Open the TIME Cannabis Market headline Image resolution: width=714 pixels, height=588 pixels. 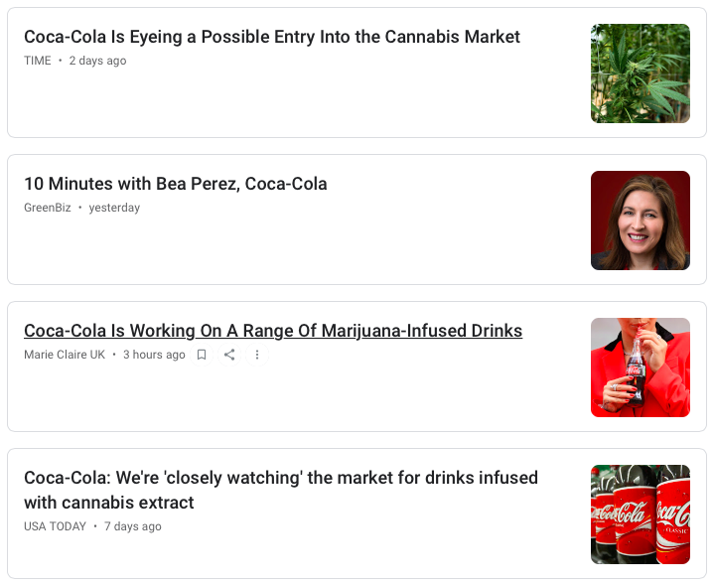click(x=271, y=37)
